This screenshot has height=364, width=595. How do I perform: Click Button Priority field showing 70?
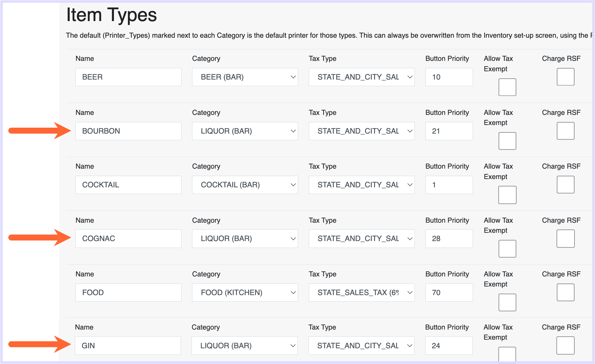[x=449, y=292]
